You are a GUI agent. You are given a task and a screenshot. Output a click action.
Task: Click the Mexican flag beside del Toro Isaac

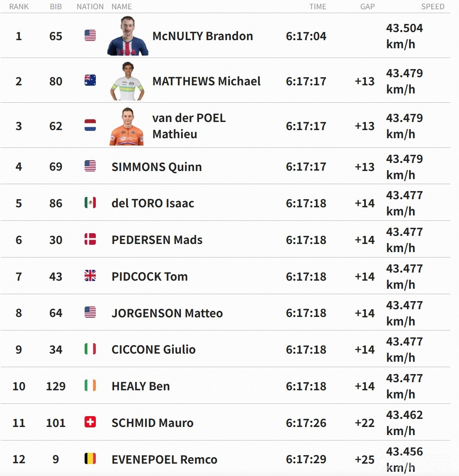click(x=90, y=202)
